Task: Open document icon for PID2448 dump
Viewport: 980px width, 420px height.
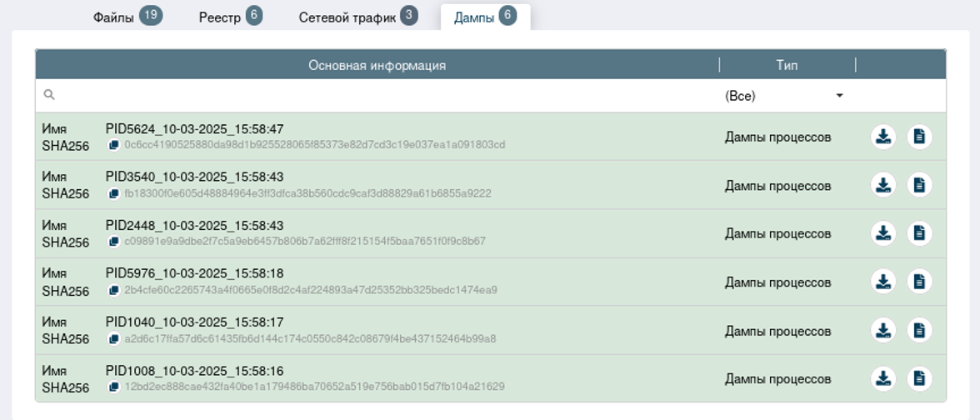Action: click(919, 233)
